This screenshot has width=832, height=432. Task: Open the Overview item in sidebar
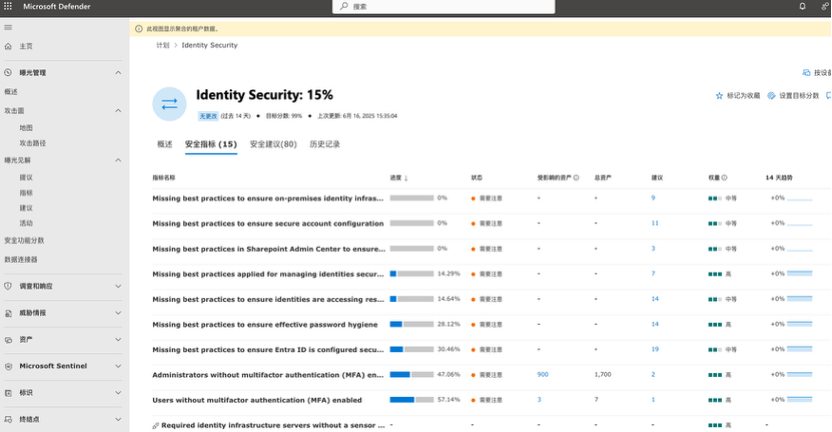coord(11,92)
